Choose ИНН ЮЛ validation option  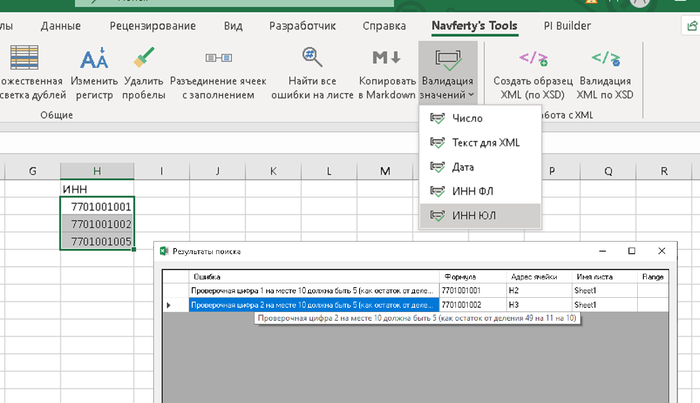pos(473,214)
